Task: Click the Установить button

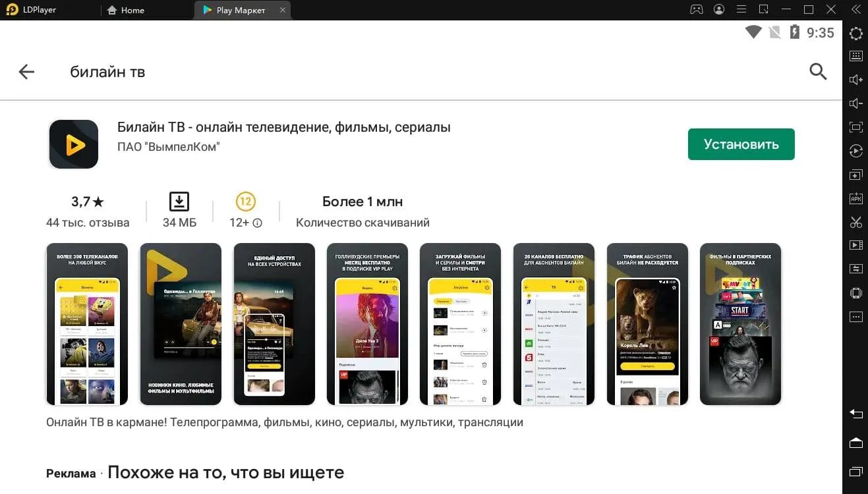Action: 741,144
